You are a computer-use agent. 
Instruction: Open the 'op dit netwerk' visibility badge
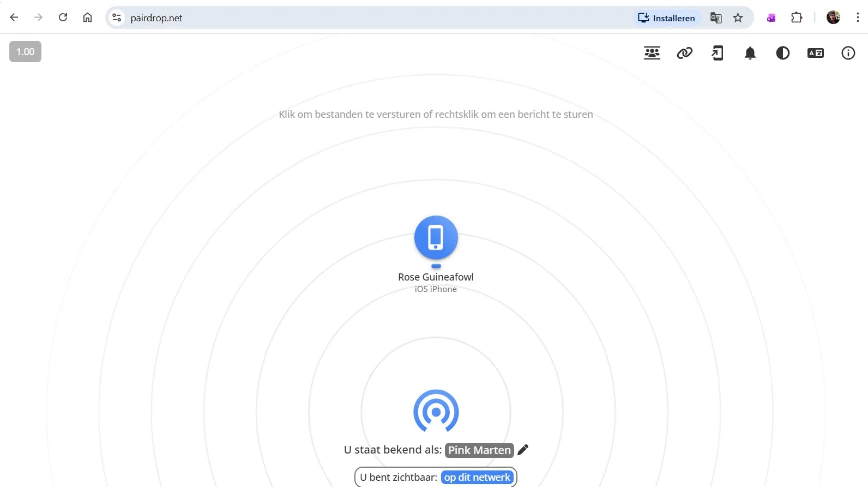(x=477, y=478)
